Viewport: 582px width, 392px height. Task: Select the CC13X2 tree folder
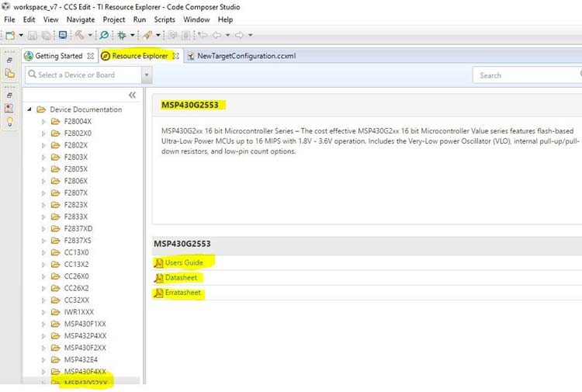(76, 264)
